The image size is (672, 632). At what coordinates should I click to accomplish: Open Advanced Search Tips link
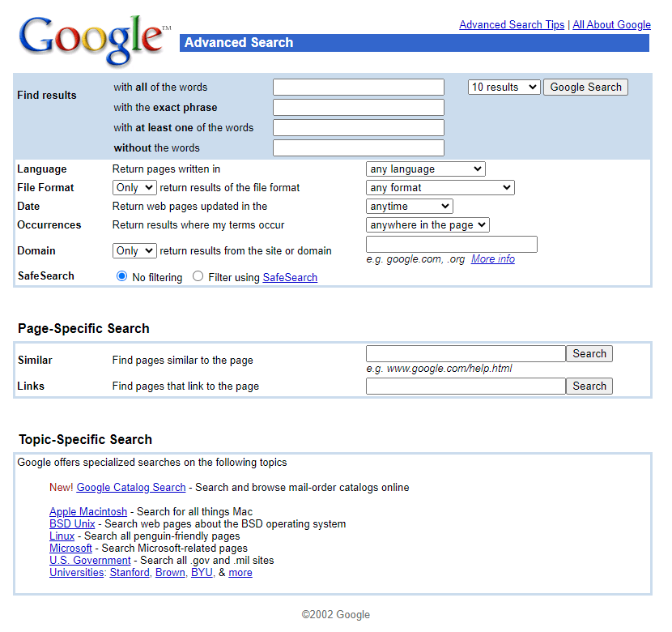click(512, 25)
